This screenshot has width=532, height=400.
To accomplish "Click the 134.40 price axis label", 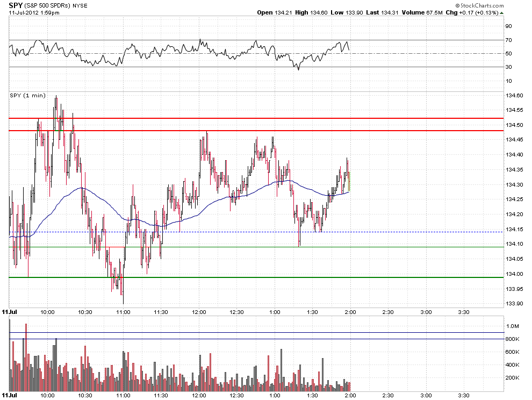I will click(x=514, y=154).
